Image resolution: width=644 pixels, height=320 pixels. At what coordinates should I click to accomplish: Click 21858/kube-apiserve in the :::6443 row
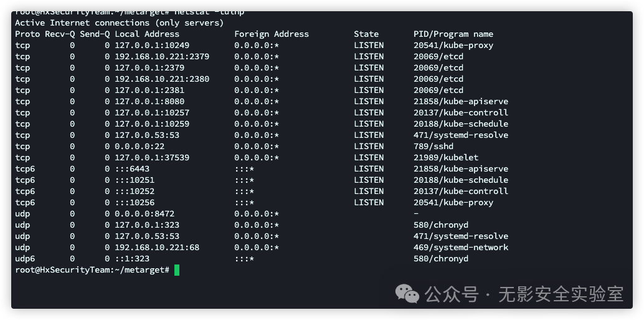[x=461, y=169]
